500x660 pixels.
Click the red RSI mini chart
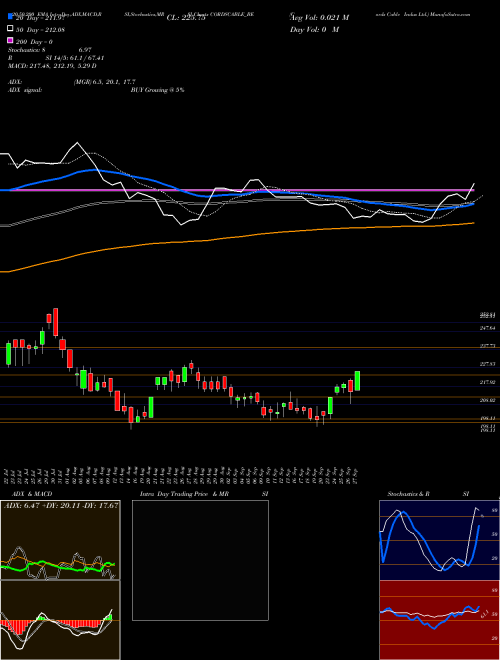pos(439,620)
